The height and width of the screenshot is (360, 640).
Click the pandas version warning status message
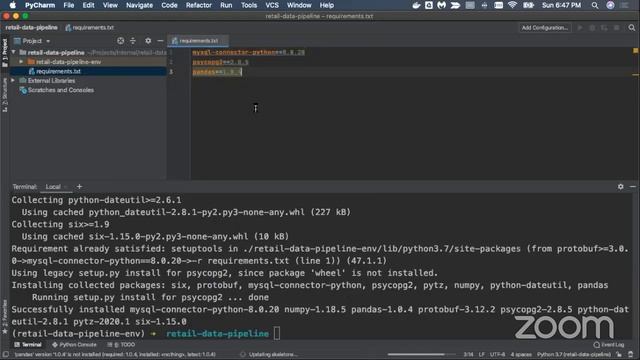coord(115,354)
